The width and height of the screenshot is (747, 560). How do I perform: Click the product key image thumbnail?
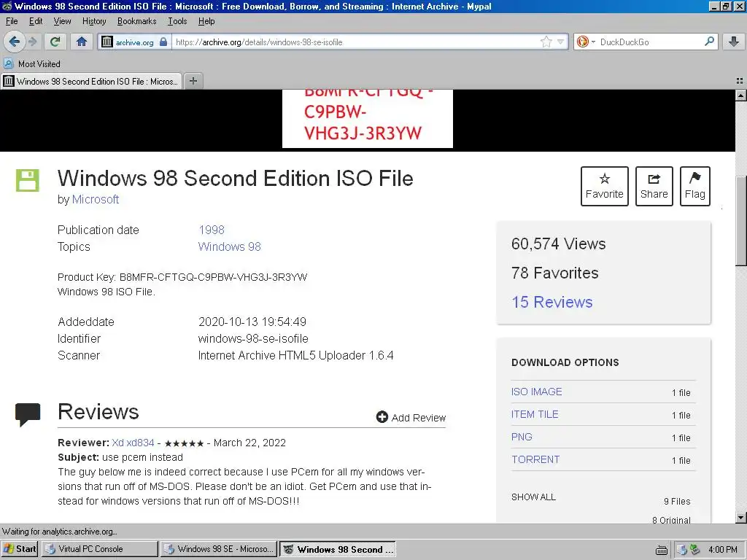coord(368,119)
